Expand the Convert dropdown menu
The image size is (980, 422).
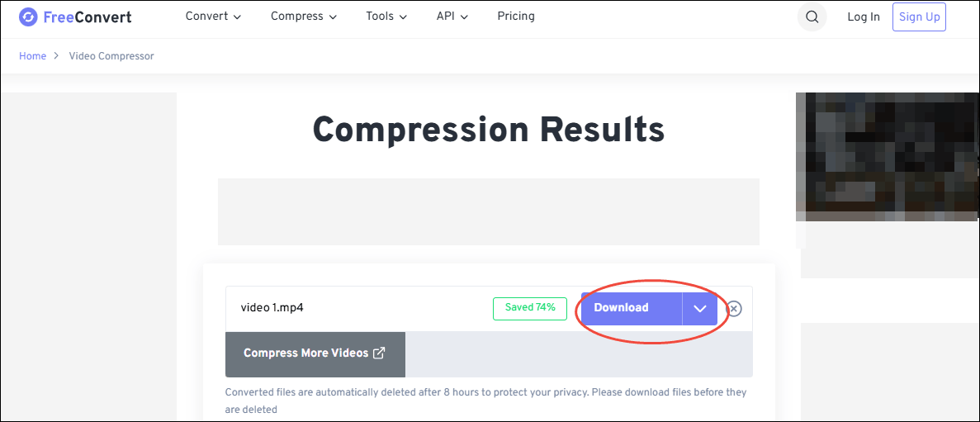point(213,17)
